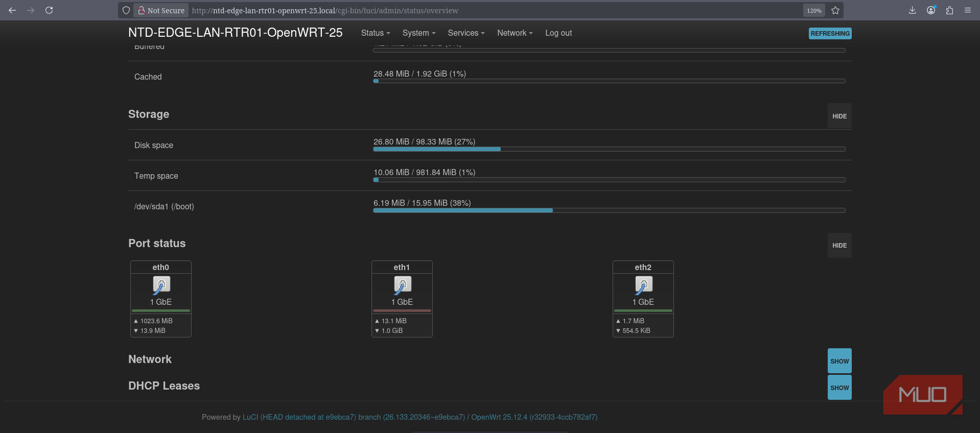This screenshot has width=980, height=433.
Task: Open the Network navigation menu
Action: click(515, 33)
